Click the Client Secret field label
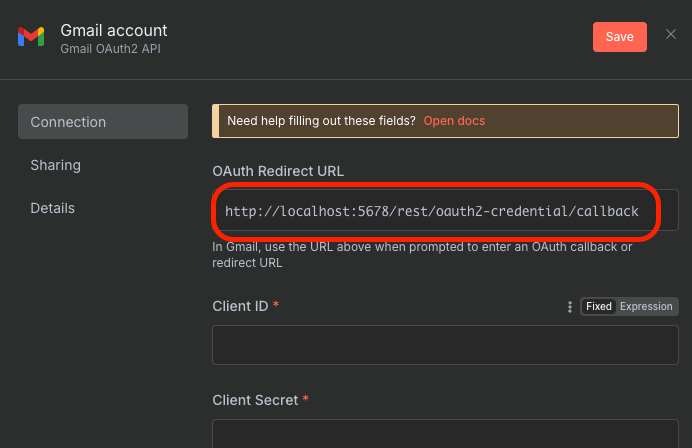692x448 pixels. pos(255,400)
